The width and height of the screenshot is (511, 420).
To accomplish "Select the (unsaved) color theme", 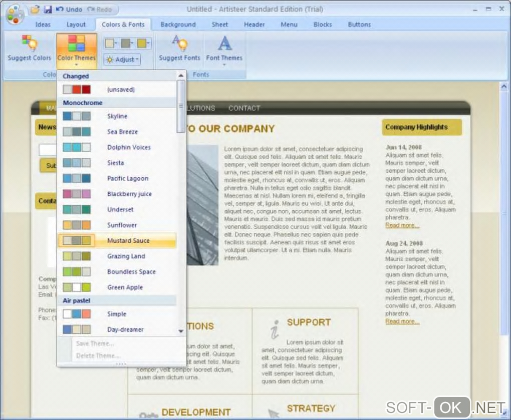I will pyautogui.click(x=117, y=90).
